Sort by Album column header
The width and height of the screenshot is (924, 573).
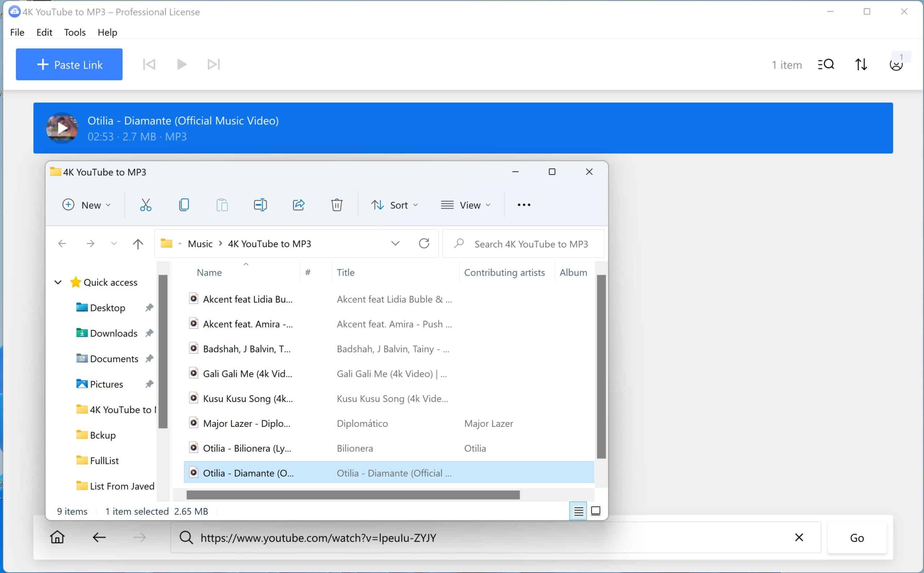coord(573,273)
